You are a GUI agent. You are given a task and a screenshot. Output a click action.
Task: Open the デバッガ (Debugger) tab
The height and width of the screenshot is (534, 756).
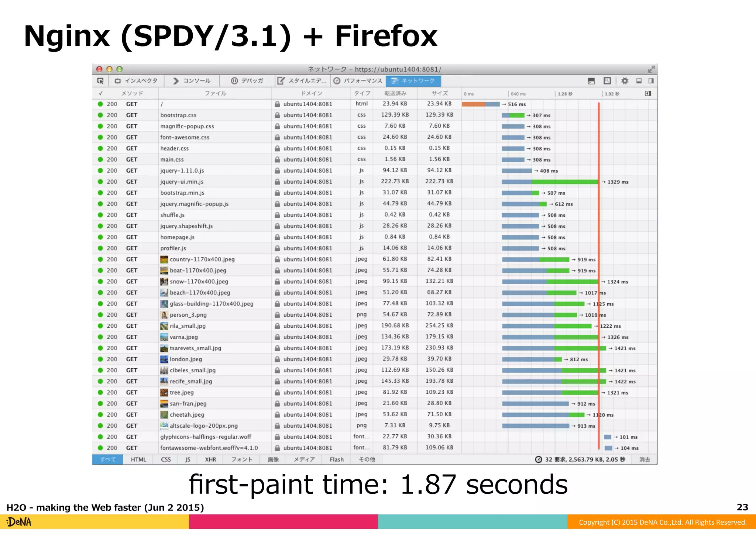247,81
